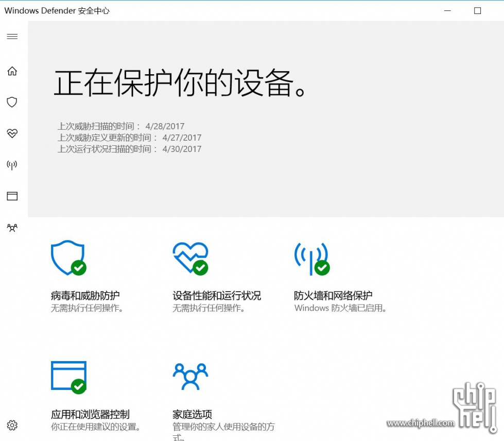
Task: Open the hamburger navigation menu
Action: coord(12,37)
